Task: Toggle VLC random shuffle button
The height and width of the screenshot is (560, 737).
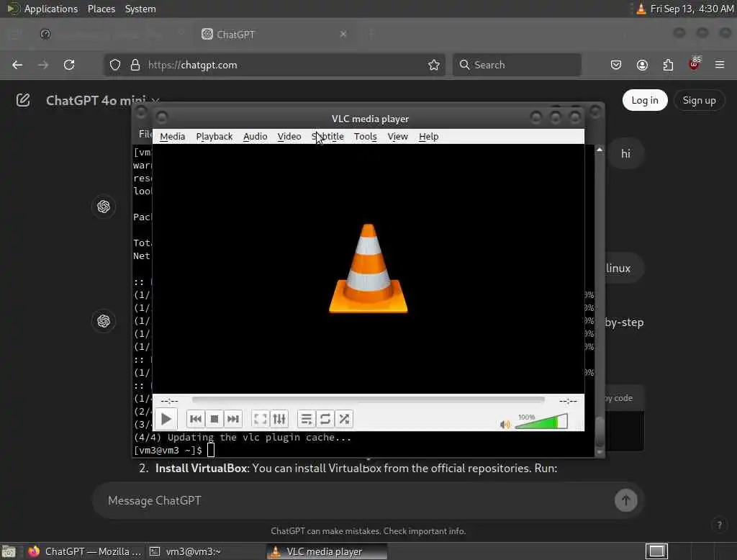Action: 344,419
